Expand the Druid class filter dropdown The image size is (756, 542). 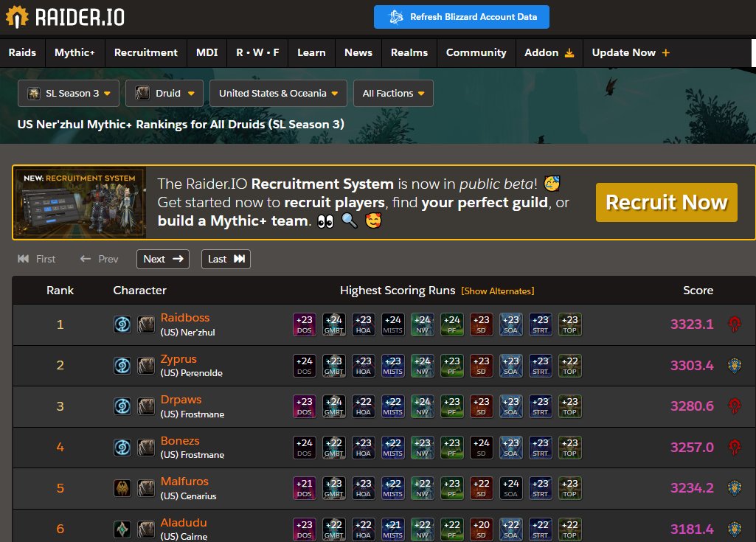coord(164,93)
